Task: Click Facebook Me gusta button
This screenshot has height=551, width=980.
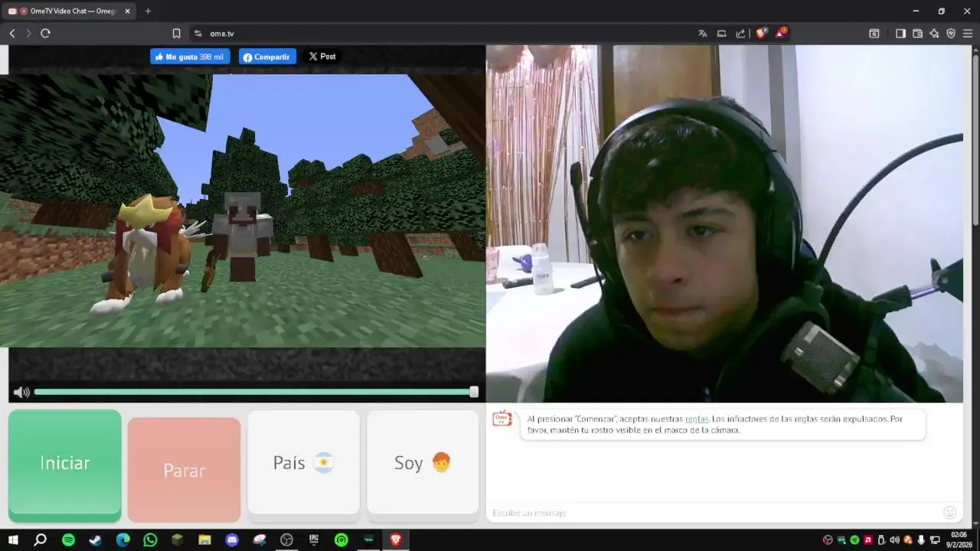Action: [190, 57]
